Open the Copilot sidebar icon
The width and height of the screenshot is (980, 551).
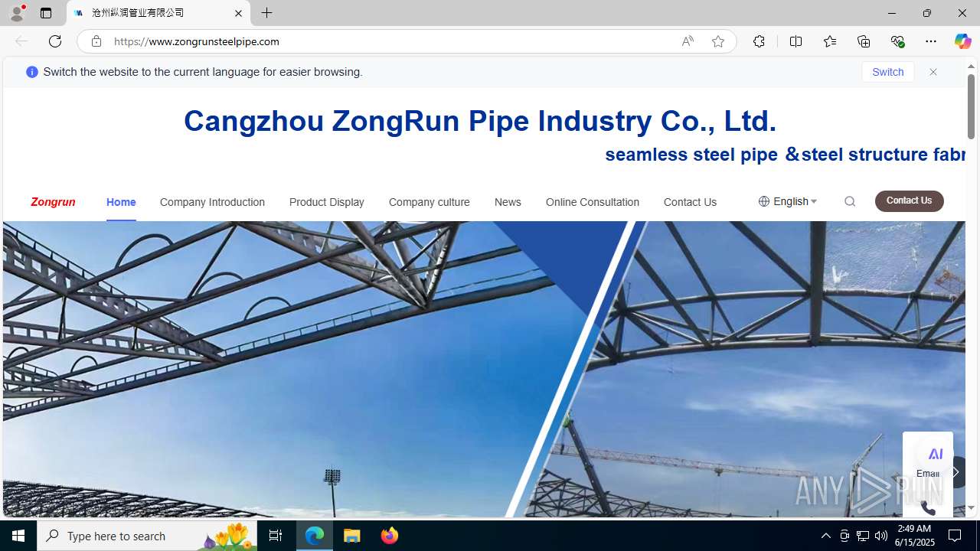click(x=962, y=41)
